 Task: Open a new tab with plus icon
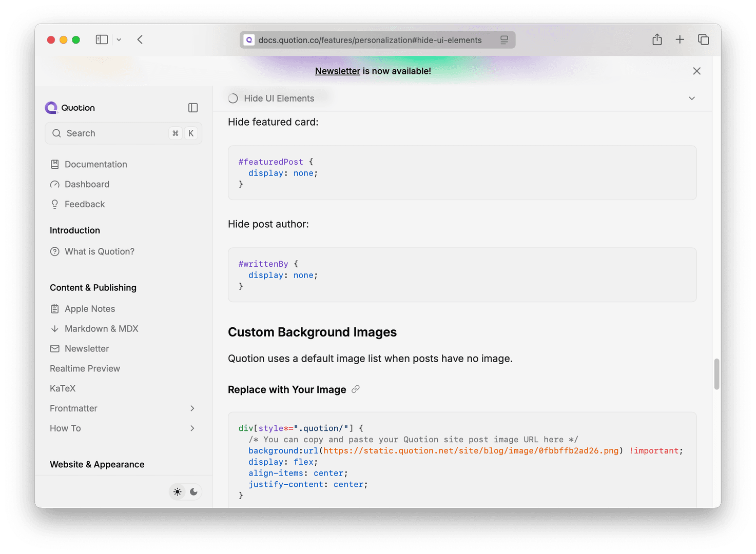pos(680,39)
